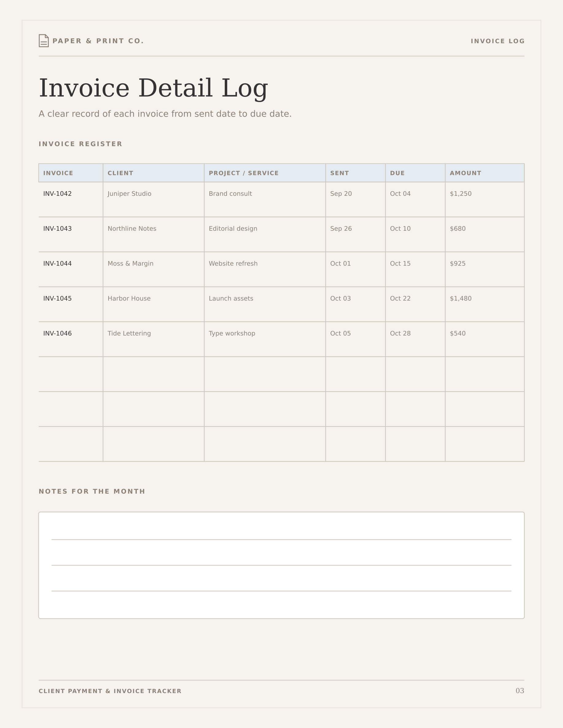
Task: Click the INVOICE LOG header label
Action: click(497, 41)
